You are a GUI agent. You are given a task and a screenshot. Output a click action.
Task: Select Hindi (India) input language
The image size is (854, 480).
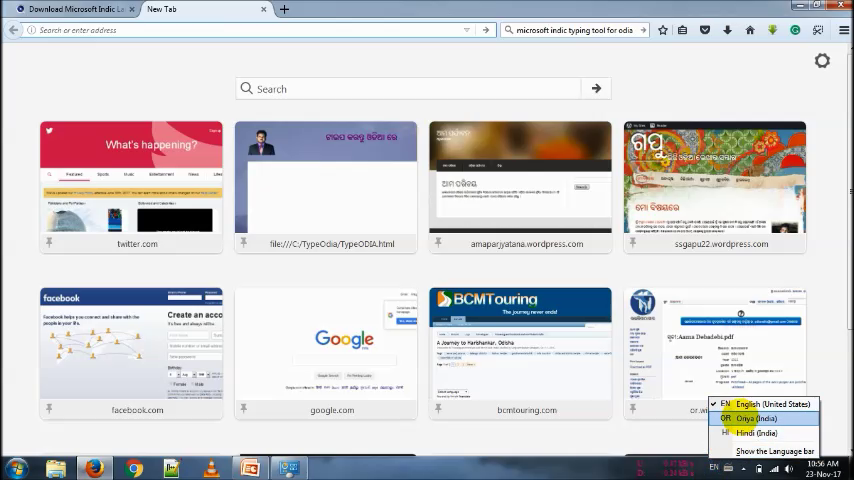tap(764, 433)
